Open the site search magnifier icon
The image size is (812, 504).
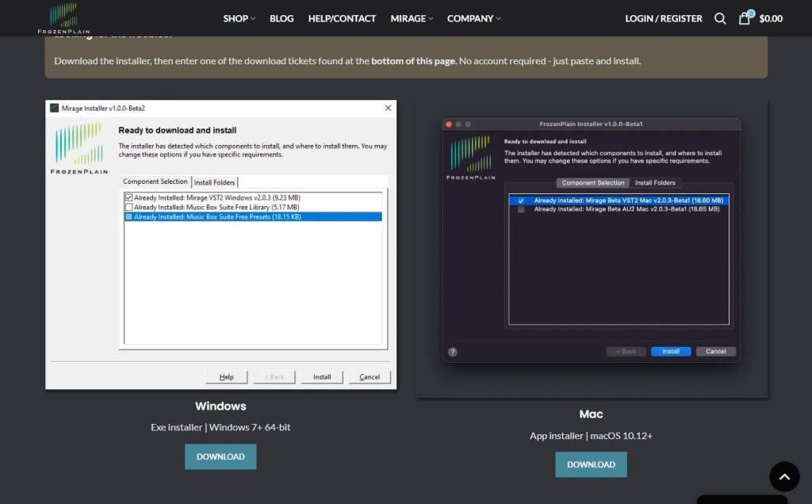point(720,18)
